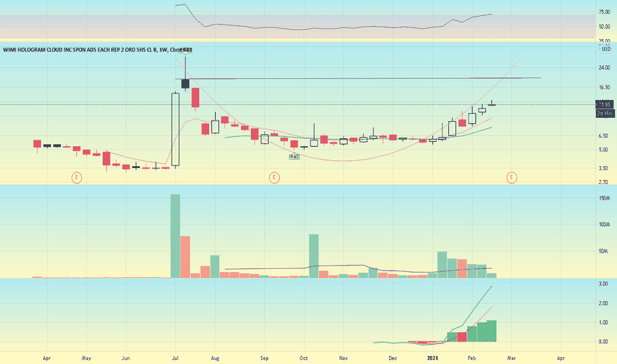The width and height of the screenshot is (617, 364).
Task: Click the earnings marker near May
Action: (x=77, y=177)
